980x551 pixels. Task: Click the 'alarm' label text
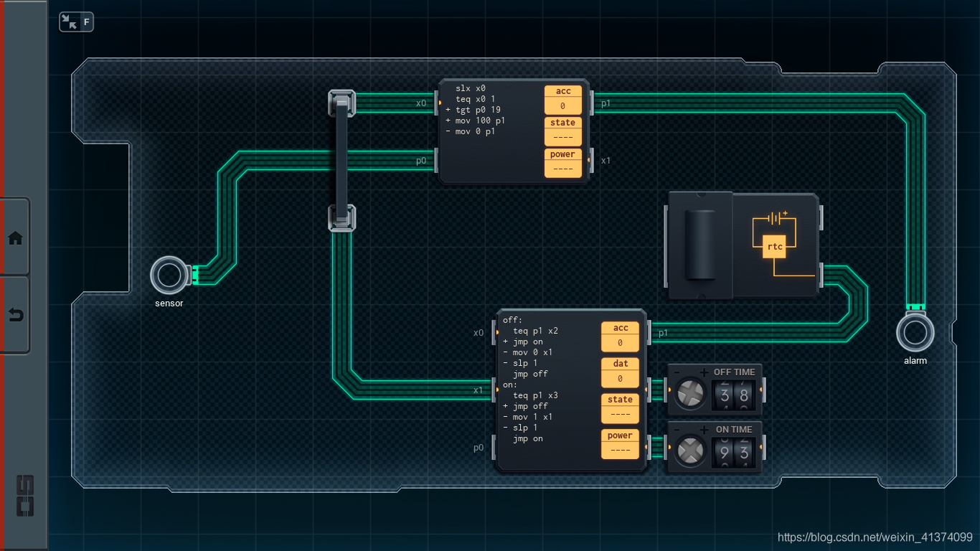(x=915, y=361)
